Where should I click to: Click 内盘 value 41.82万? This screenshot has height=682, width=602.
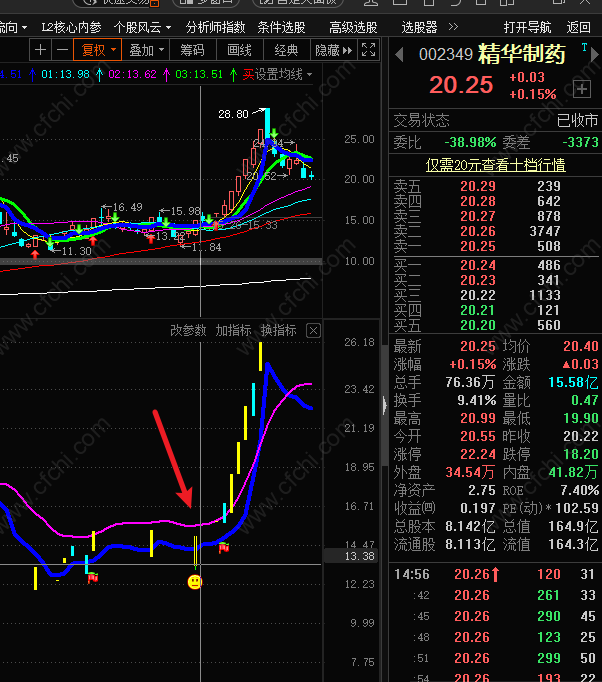[573, 472]
